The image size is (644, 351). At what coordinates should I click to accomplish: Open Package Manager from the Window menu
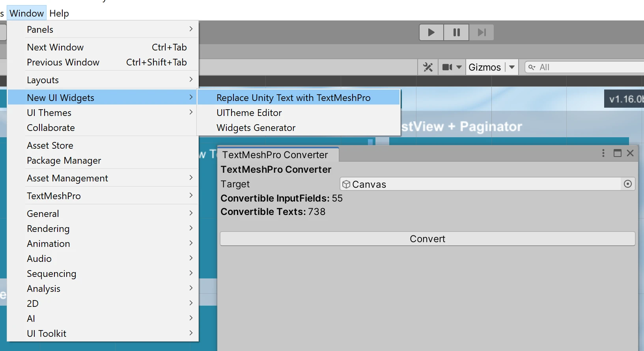tap(103, 161)
